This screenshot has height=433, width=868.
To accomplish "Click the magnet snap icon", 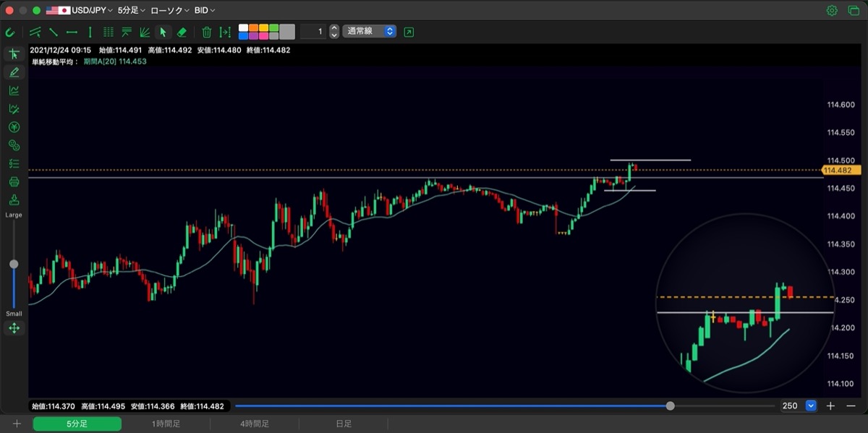I will pyautogui.click(x=10, y=32).
